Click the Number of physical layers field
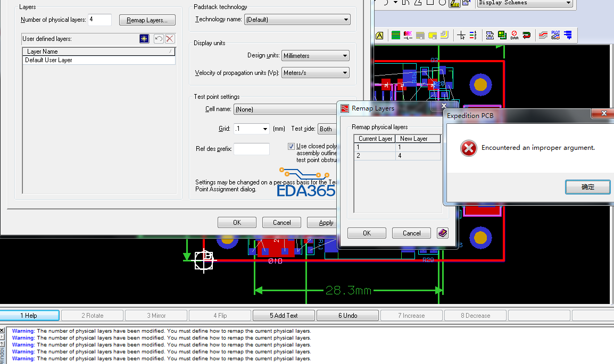The image size is (614, 364). pyautogui.click(x=100, y=20)
